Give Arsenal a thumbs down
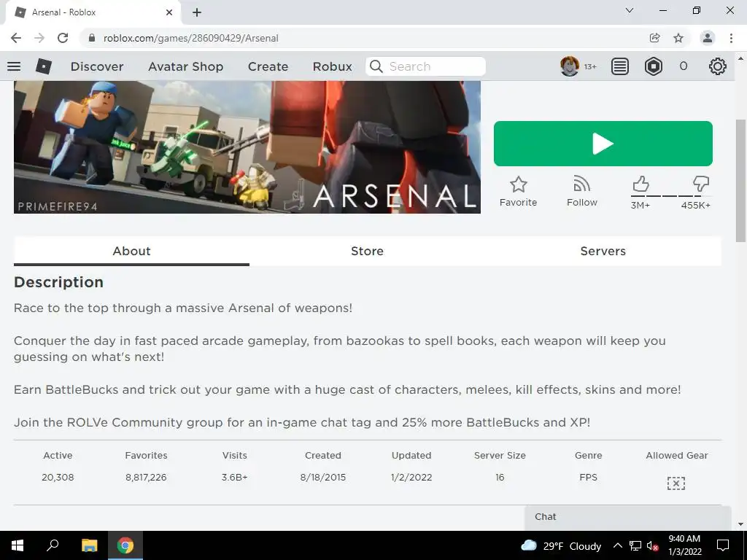The width and height of the screenshot is (747, 560). click(x=701, y=183)
